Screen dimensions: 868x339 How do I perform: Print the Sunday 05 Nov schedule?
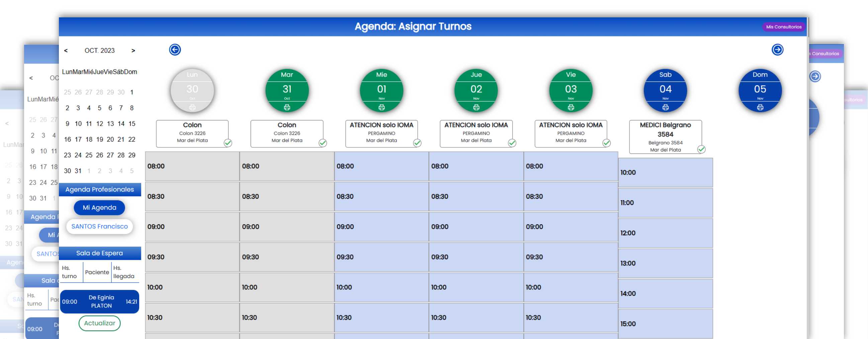click(x=760, y=107)
